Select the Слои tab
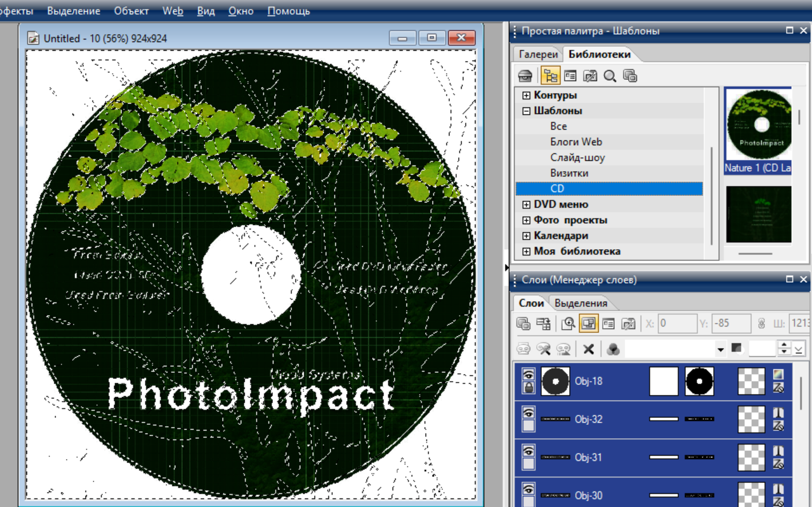This screenshot has width=812, height=507. (x=531, y=303)
